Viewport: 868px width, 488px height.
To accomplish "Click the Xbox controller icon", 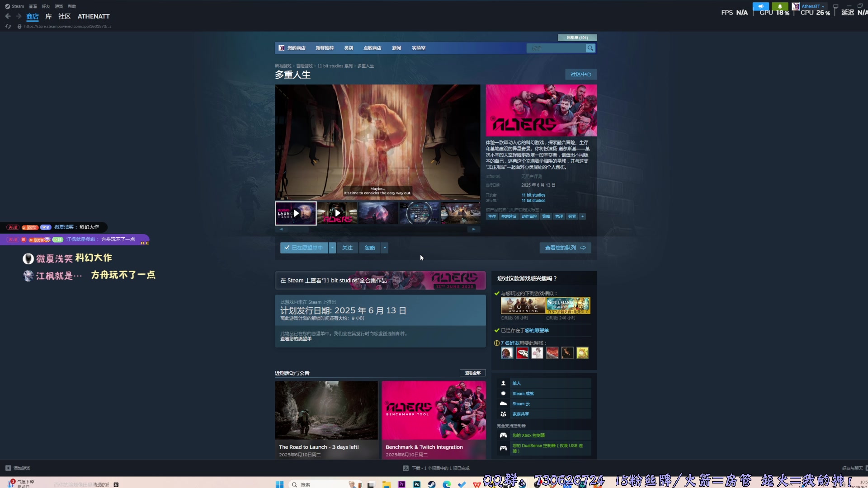I will click(503, 435).
